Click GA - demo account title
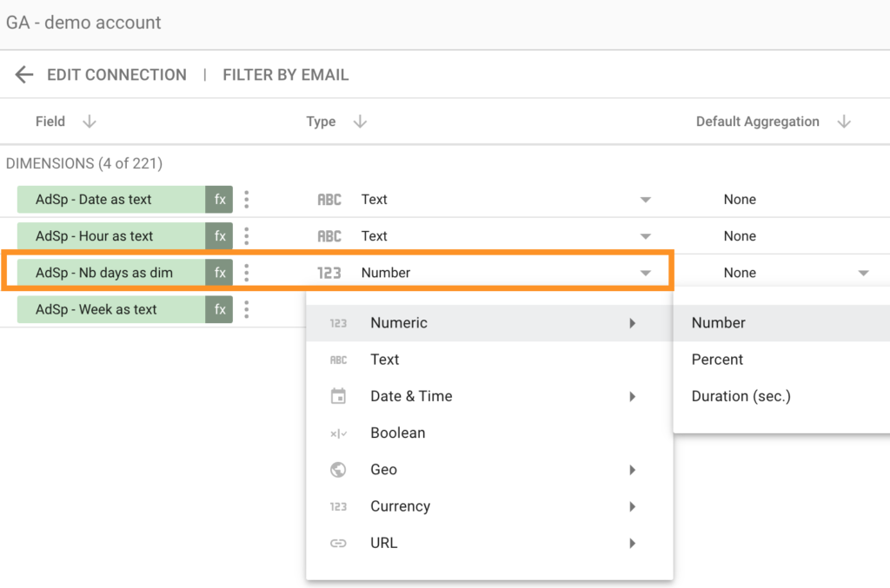This screenshot has width=890, height=588. 83,23
